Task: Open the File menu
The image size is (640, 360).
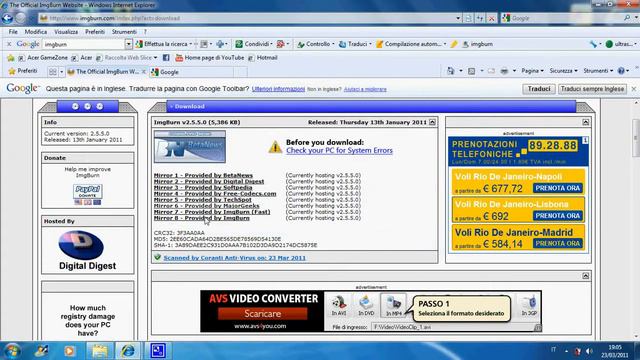Action: point(13,32)
